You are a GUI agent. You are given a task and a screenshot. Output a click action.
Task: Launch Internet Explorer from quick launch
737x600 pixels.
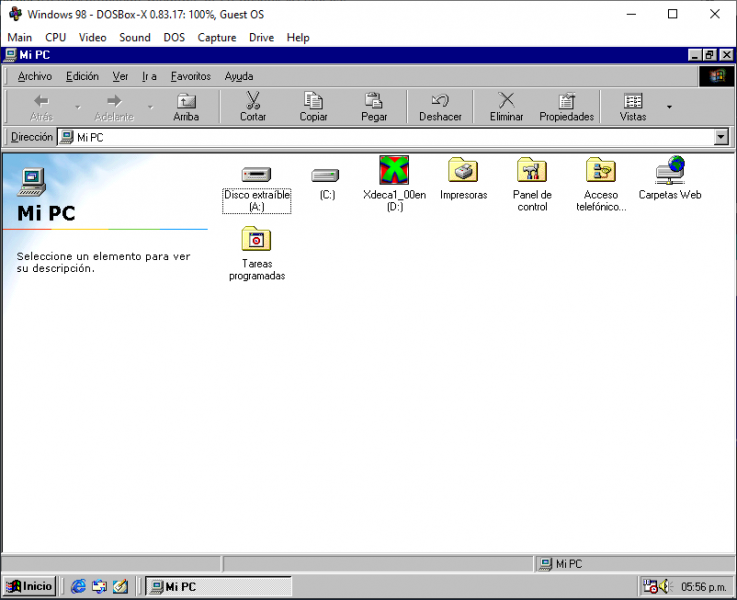[x=78, y=586]
